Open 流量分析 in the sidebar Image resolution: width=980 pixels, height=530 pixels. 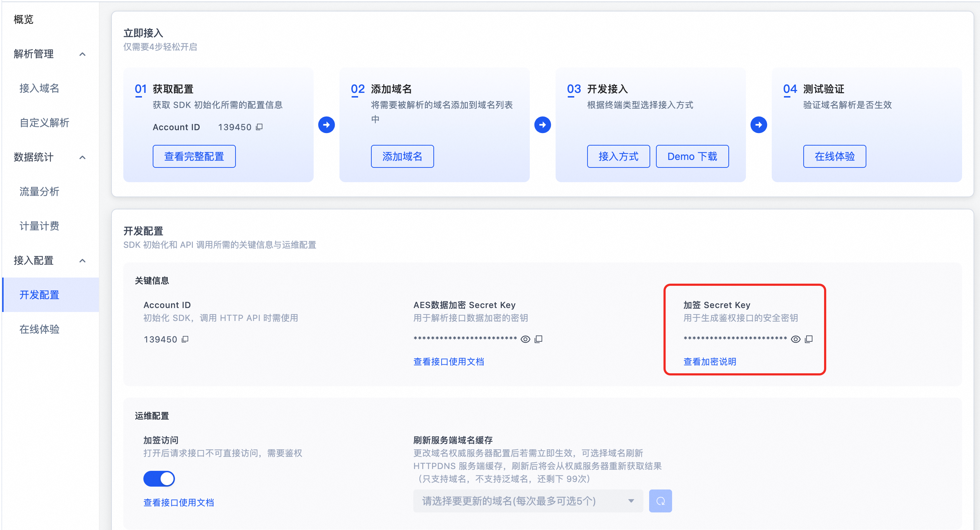pos(39,191)
